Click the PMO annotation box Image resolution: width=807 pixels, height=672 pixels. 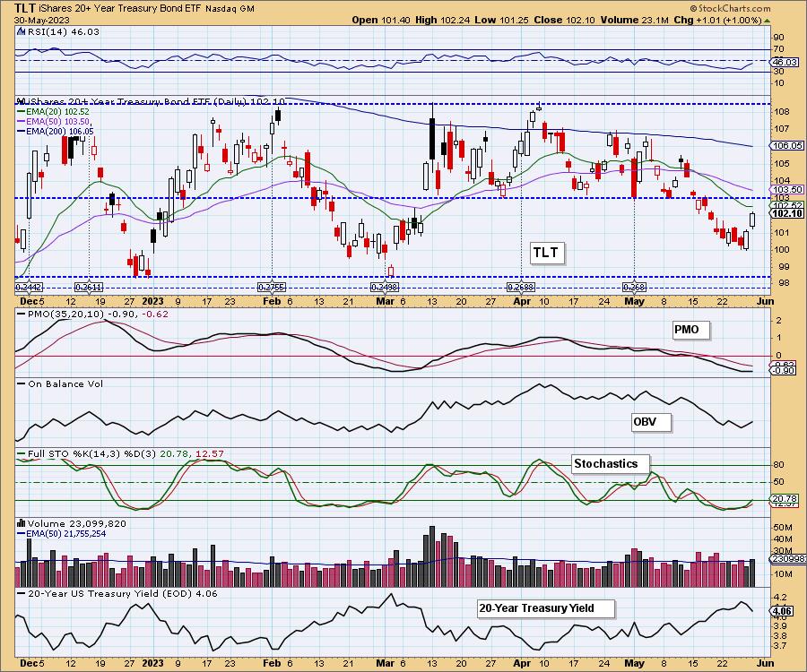tap(690, 330)
